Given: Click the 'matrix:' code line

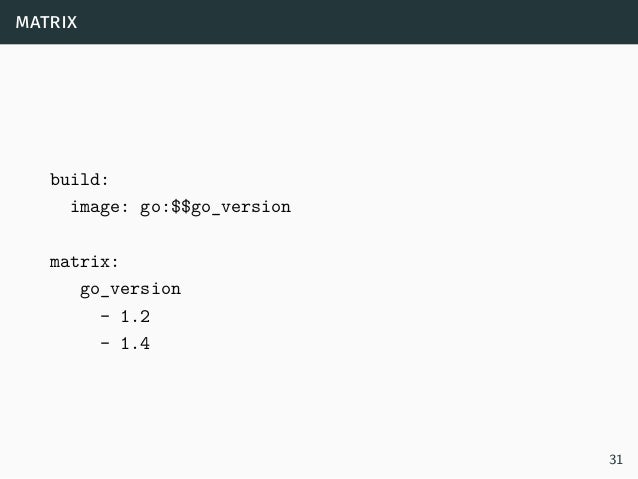Looking at the screenshot, I should pyautogui.click(x=84, y=262).
